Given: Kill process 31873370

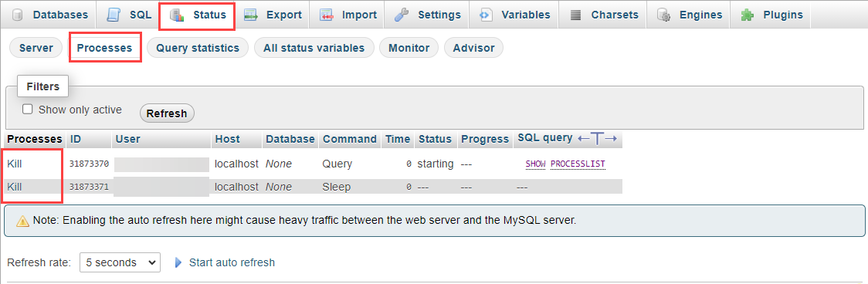Looking at the screenshot, I should (15, 164).
